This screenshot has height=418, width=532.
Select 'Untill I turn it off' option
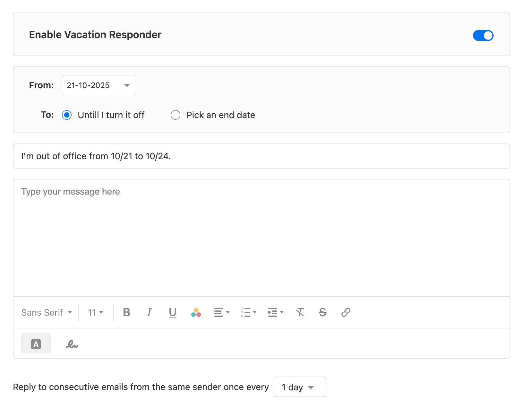click(x=67, y=115)
